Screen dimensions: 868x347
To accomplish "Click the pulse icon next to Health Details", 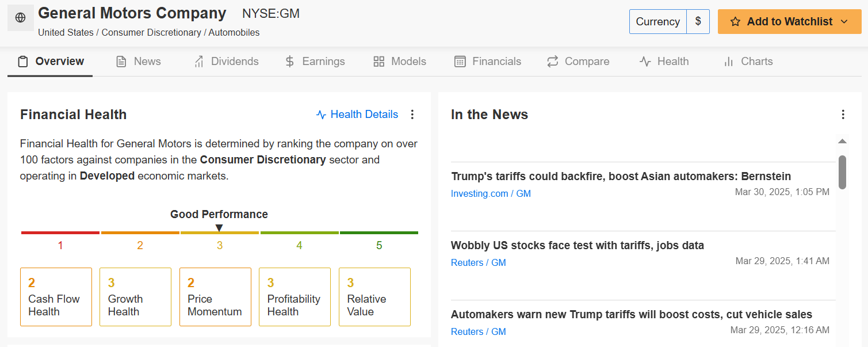I will pos(322,115).
